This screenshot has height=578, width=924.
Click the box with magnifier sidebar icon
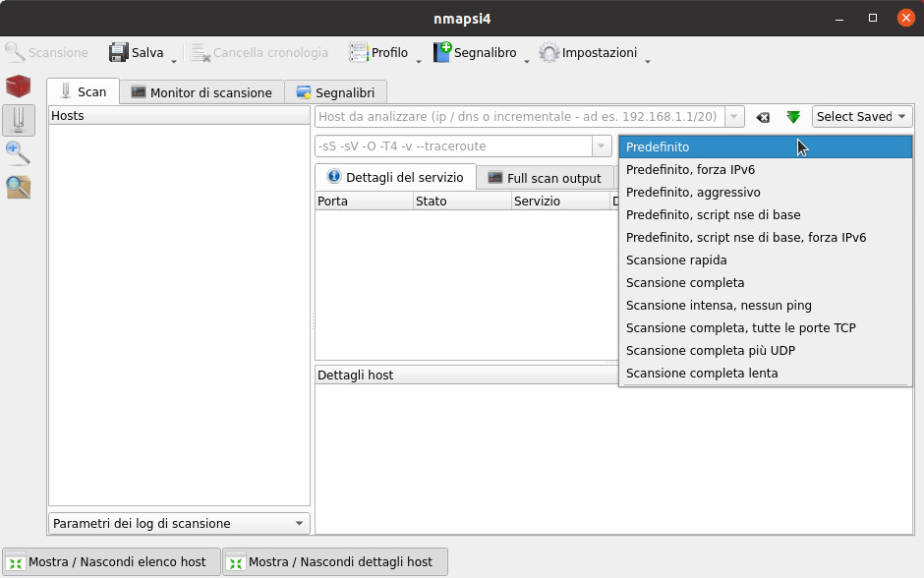(x=19, y=188)
